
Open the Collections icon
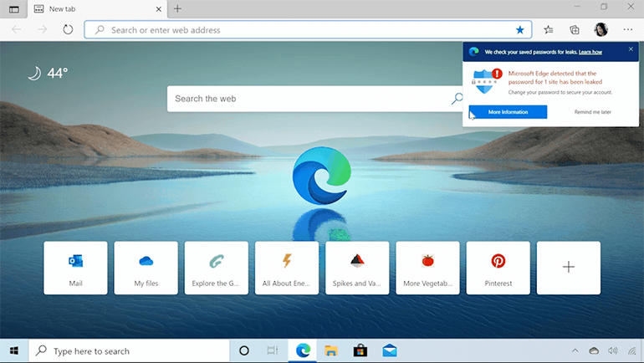tap(575, 30)
